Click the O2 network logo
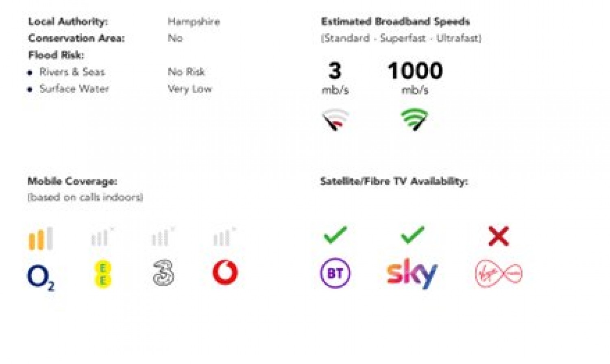610x364 pixels. [x=40, y=277]
